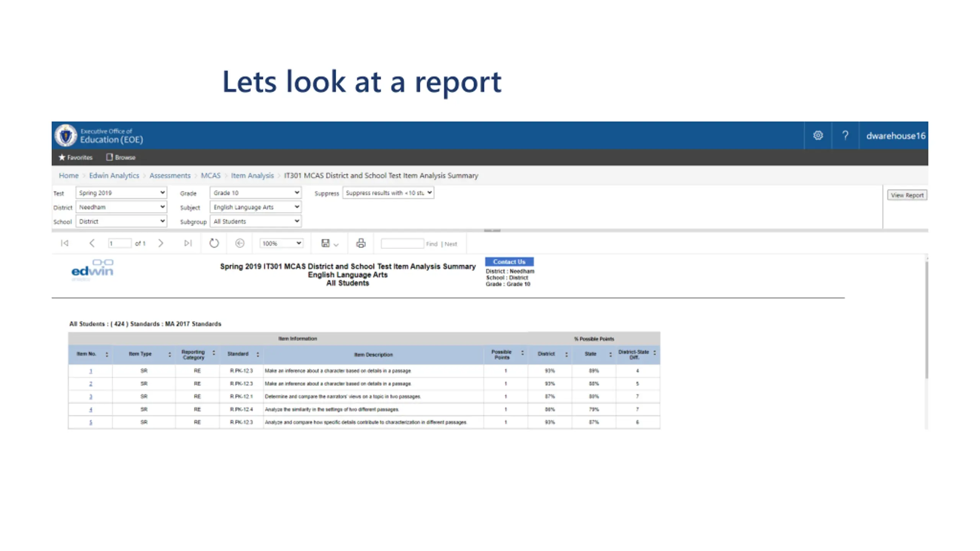The width and height of the screenshot is (980, 551).
Task: Go to Home breadcrumb
Action: (69, 175)
